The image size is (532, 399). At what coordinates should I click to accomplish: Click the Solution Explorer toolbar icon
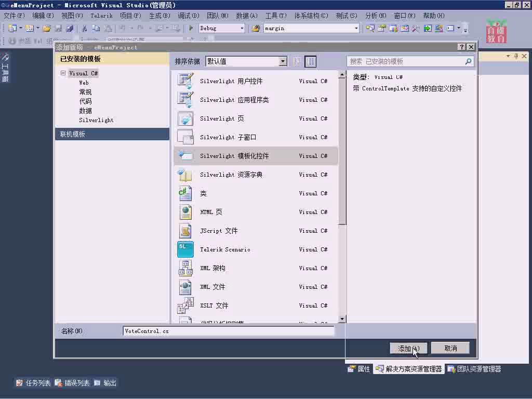pyautogui.click(x=370, y=28)
